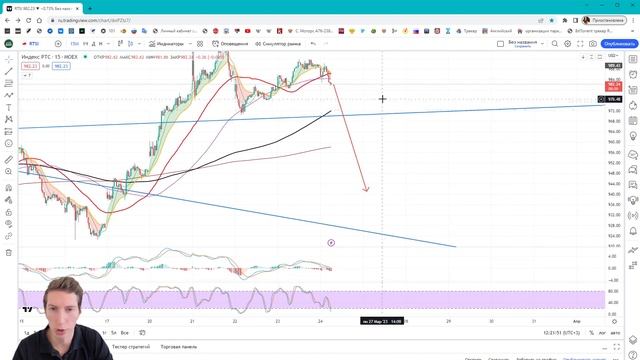Viewport: 640px width, 360px height.
Task: Open the watchlist panel in right sidebar
Action: pos(633,59)
